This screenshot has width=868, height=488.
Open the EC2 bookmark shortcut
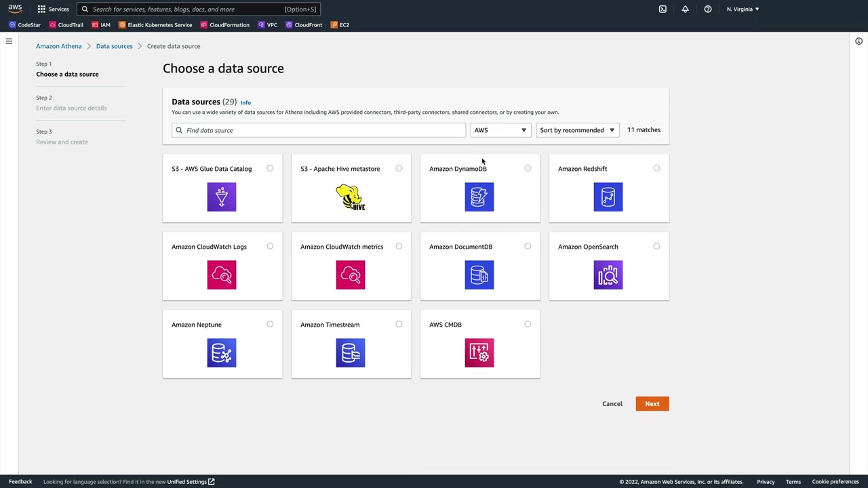point(340,25)
